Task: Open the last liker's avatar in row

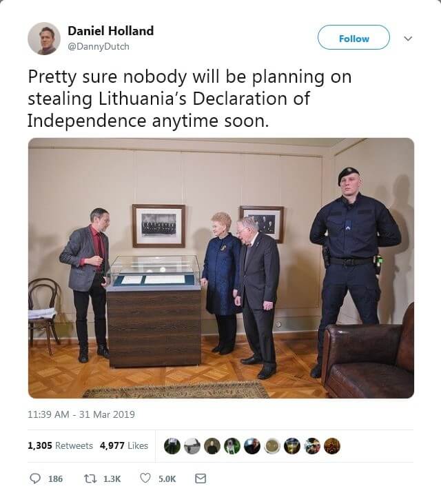Action: coord(332,446)
